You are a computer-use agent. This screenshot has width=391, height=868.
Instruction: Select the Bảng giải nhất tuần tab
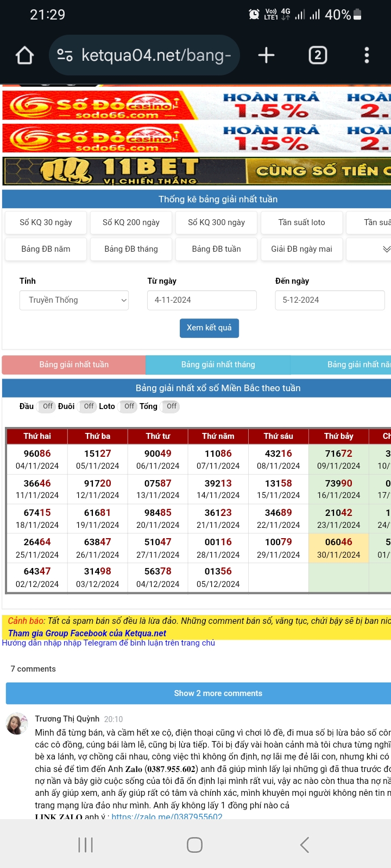(74, 365)
